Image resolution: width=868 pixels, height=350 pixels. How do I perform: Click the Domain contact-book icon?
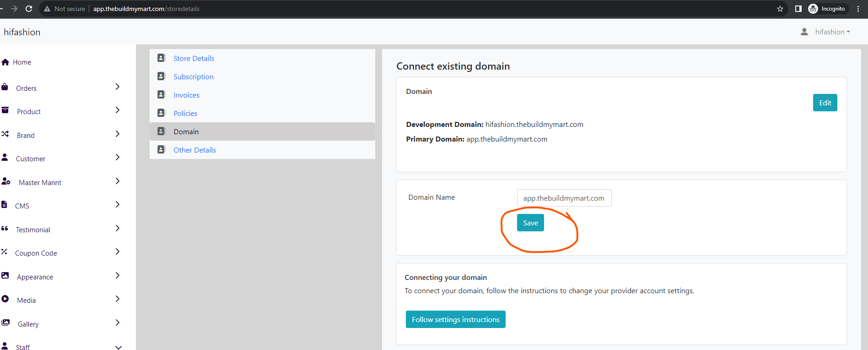161,131
